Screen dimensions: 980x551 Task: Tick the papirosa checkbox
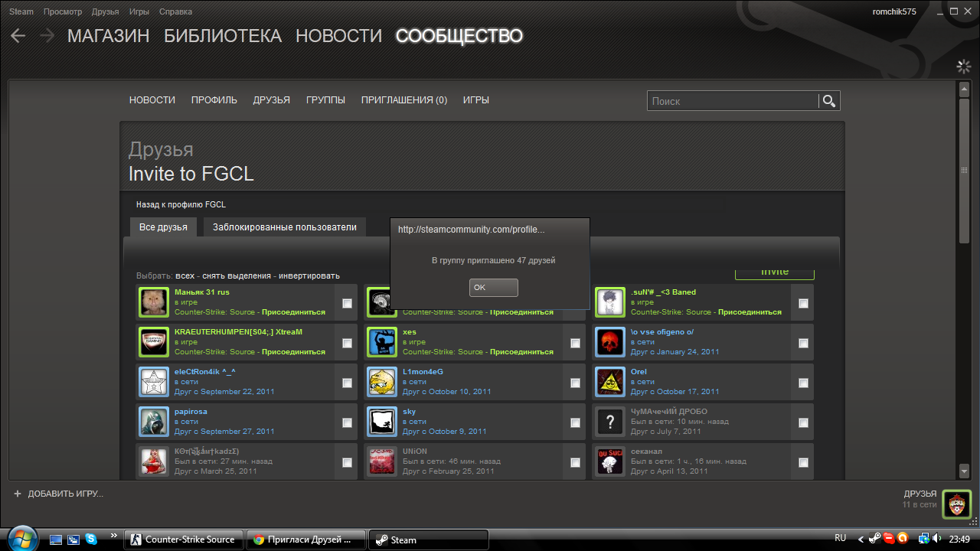[x=347, y=422]
